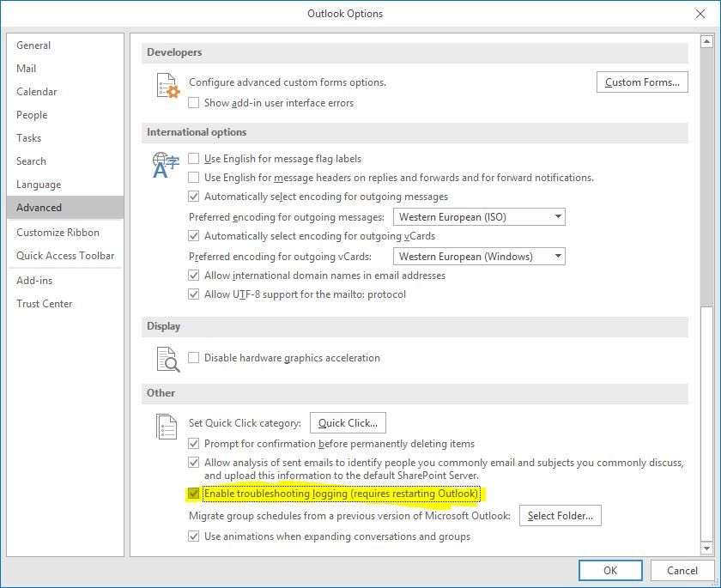This screenshot has height=588, width=721.
Task: Switch to Calendar options
Action: (x=65, y=92)
